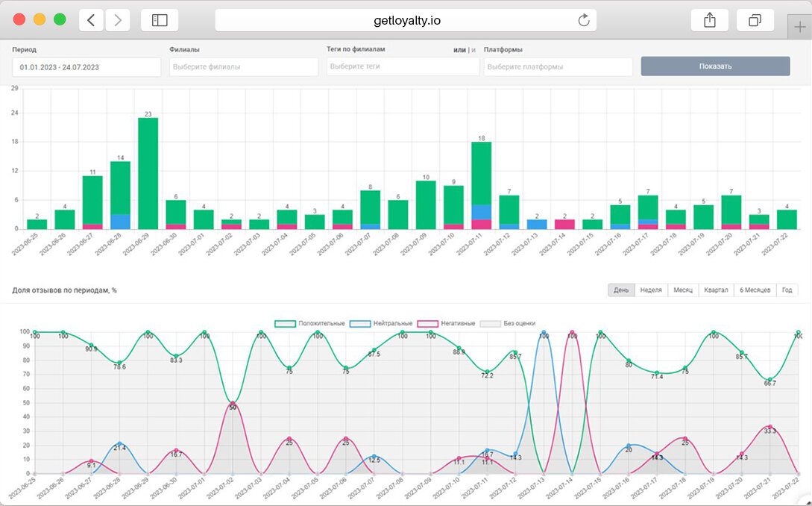The image size is (812, 506).
Task: Switch to the 'Квартал' period tab
Action: point(717,290)
